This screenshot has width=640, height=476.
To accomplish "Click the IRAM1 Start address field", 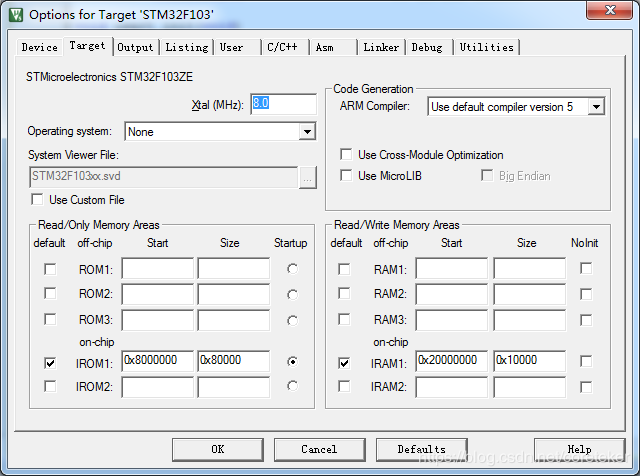I will [452, 360].
